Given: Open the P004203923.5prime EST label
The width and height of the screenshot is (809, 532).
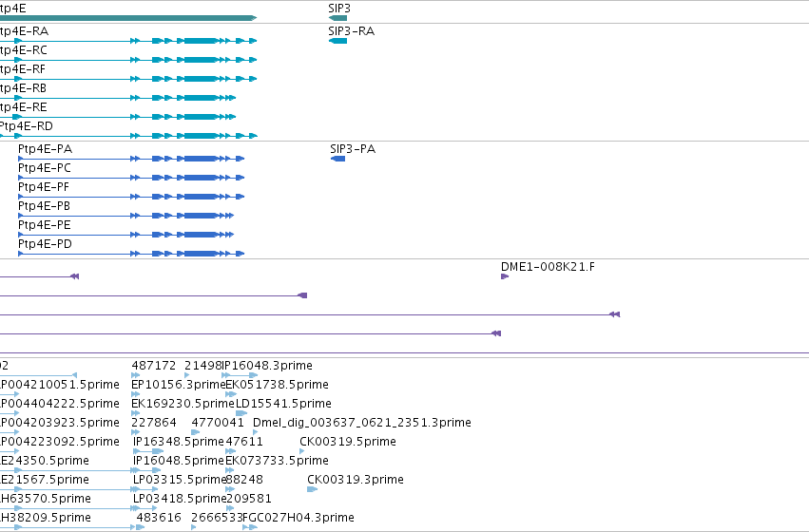Looking at the screenshot, I should click(x=59, y=423).
